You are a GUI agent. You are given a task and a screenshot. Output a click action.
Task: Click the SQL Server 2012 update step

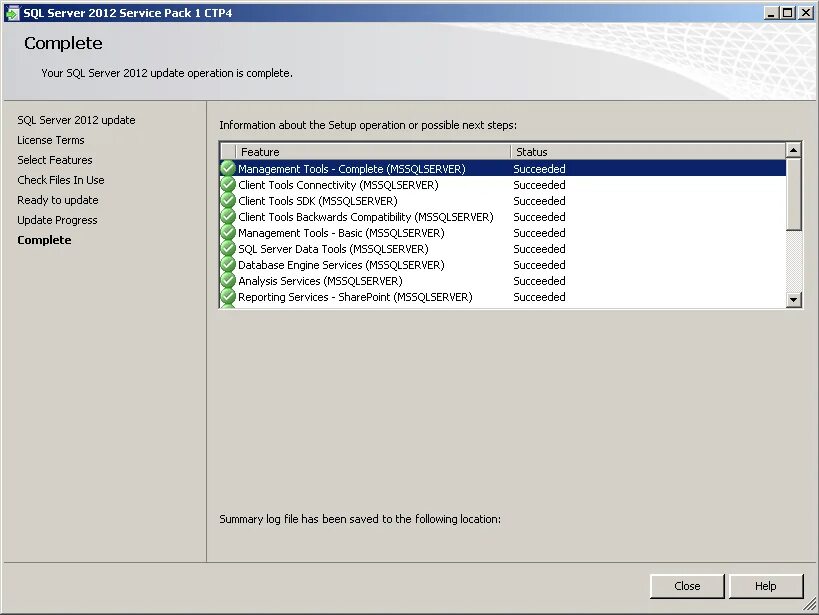76,120
